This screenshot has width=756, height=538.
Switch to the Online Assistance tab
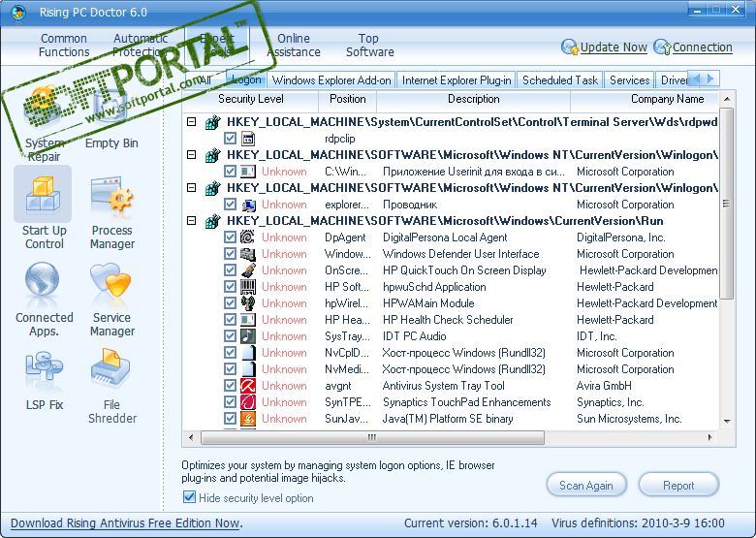pos(293,45)
